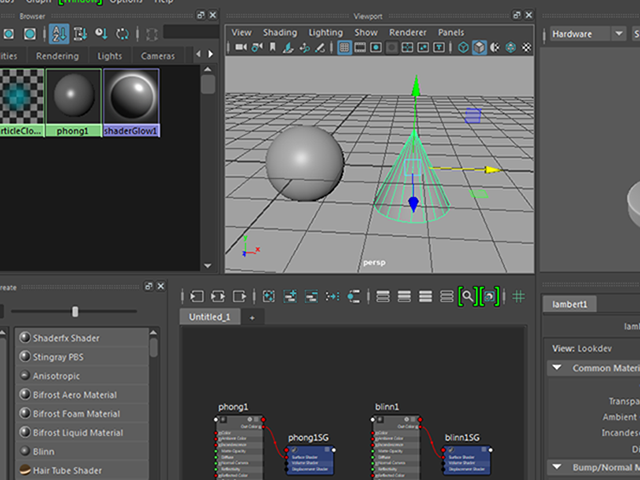Create a Bifrost Foam Material
This screenshot has width=640, height=480.
[82, 413]
